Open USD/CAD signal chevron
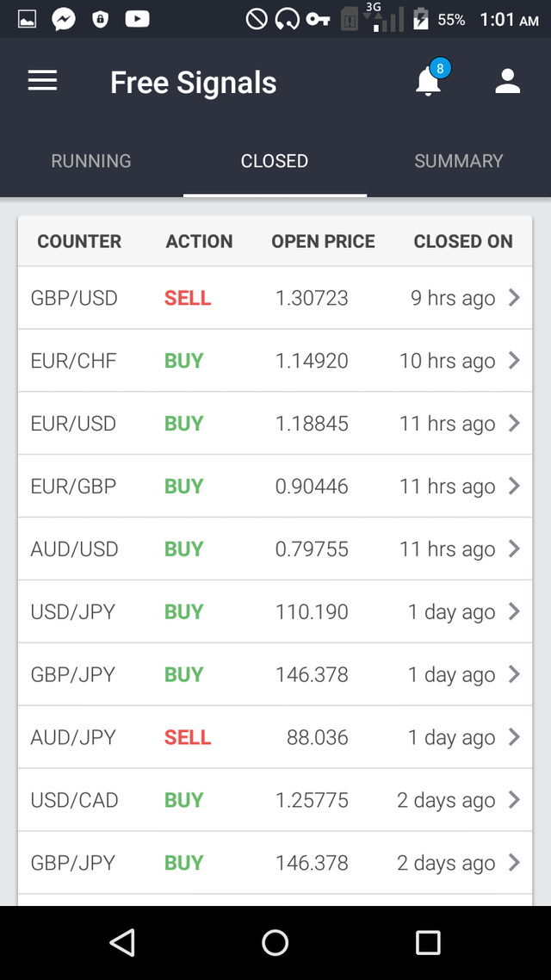 [514, 799]
